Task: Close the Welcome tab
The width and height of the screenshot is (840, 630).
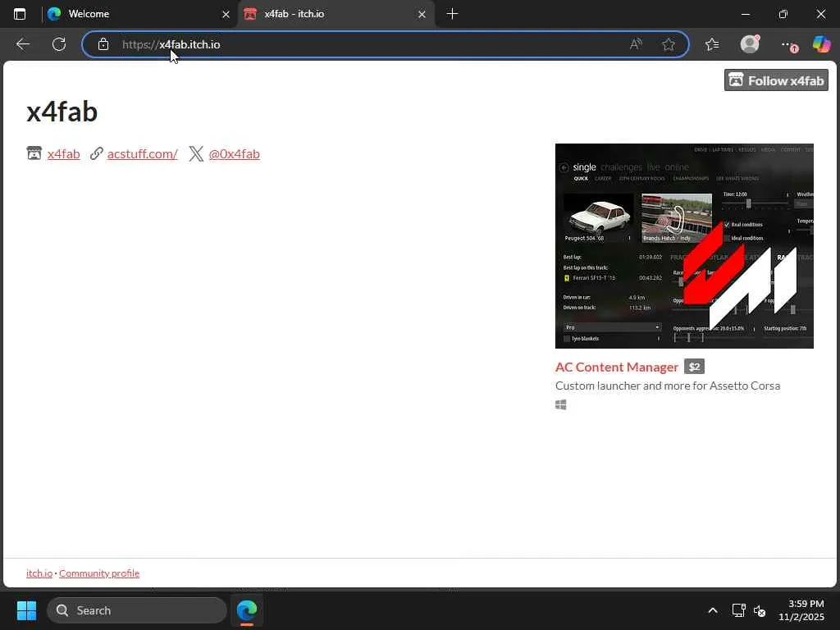Action: (x=226, y=15)
